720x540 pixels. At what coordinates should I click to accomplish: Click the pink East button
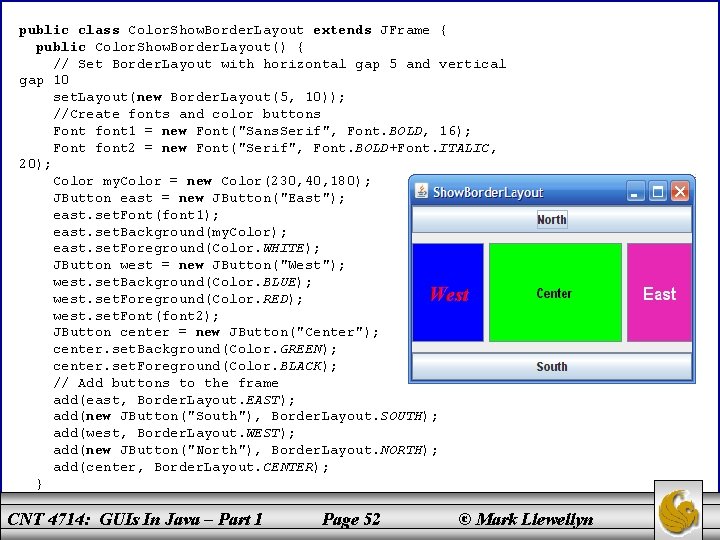coord(659,292)
